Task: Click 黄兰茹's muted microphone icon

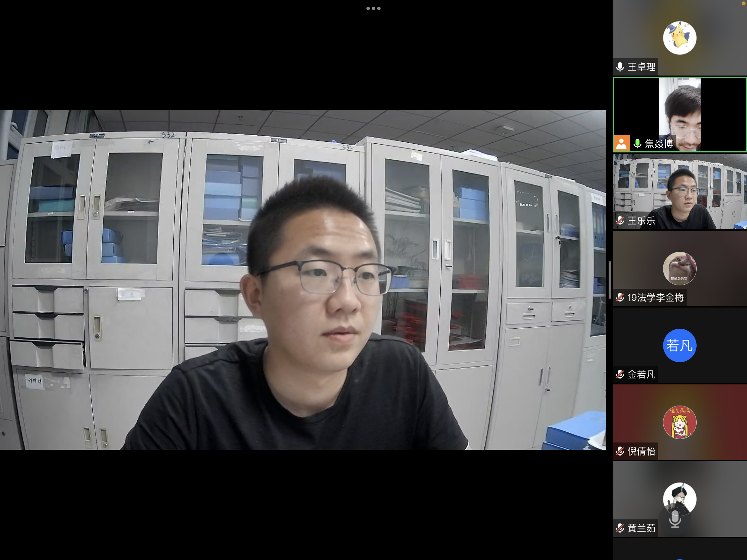Action: point(620,528)
